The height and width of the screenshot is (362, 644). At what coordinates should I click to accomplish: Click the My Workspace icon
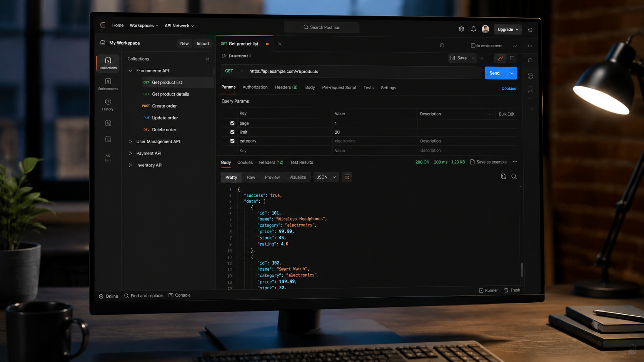(103, 43)
